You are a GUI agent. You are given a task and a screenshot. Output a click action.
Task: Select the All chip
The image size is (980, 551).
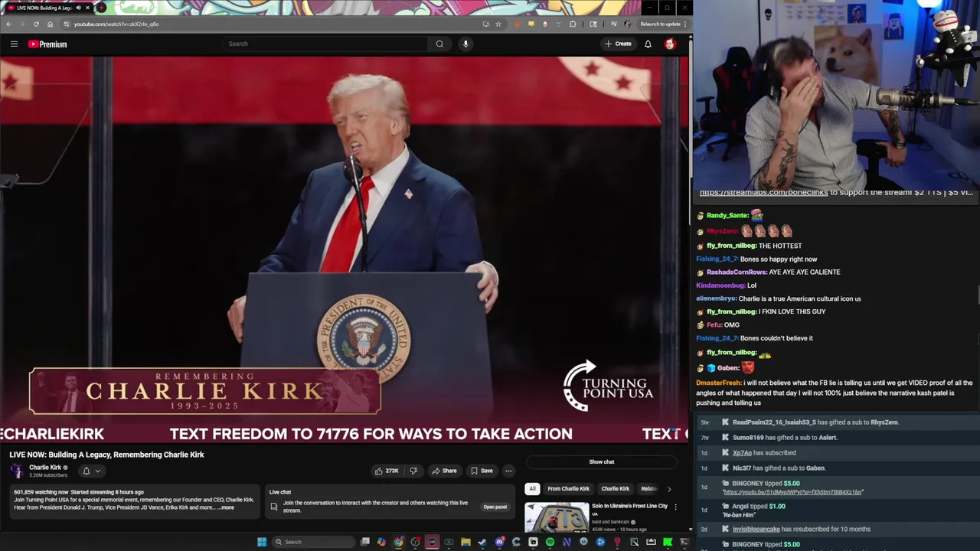coord(532,488)
